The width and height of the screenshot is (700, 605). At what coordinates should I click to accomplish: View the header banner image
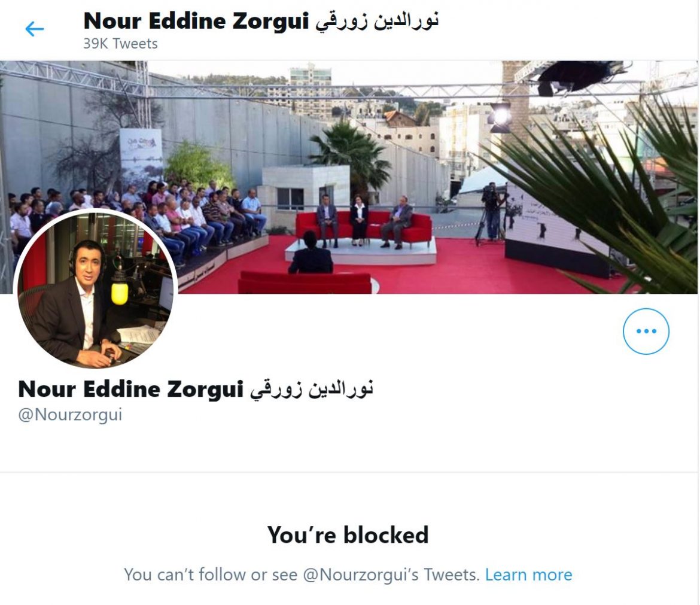[x=349, y=177]
